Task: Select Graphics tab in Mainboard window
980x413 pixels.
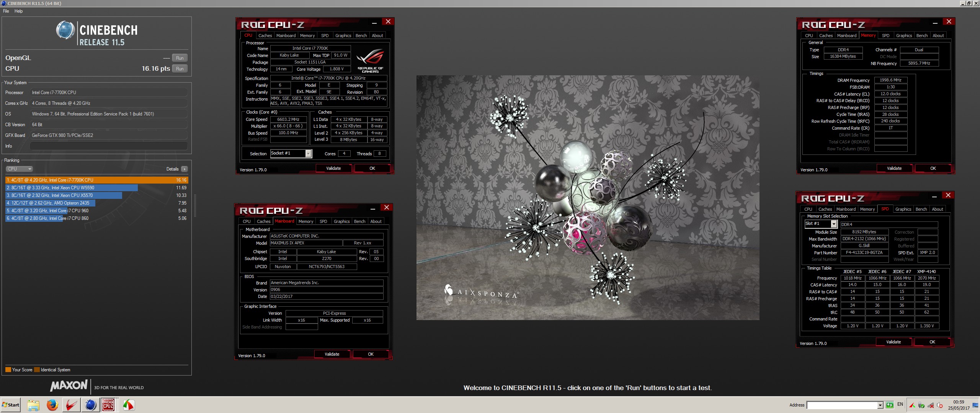Action: click(x=341, y=221)
